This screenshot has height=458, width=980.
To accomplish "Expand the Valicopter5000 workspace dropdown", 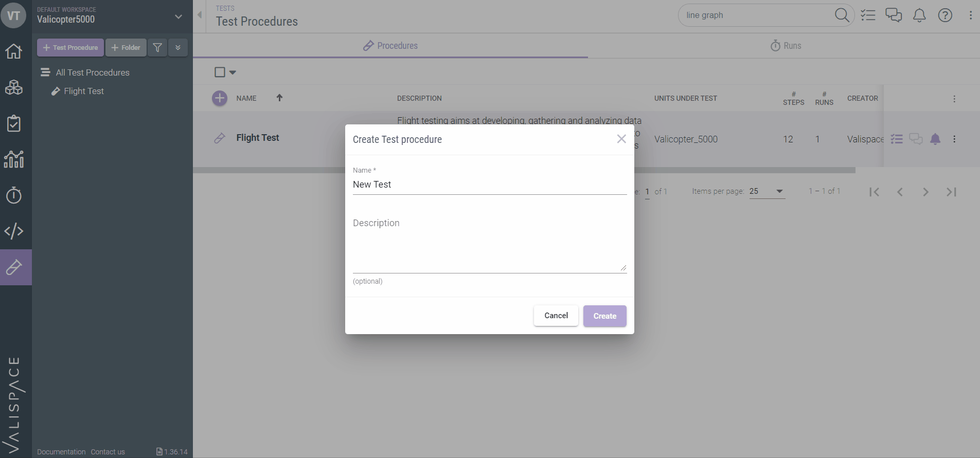I will click(179, 16).
